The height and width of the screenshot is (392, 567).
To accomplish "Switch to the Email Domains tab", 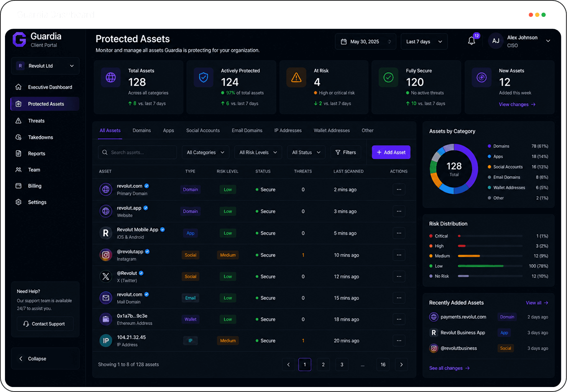I will click(x=247, y=131).
